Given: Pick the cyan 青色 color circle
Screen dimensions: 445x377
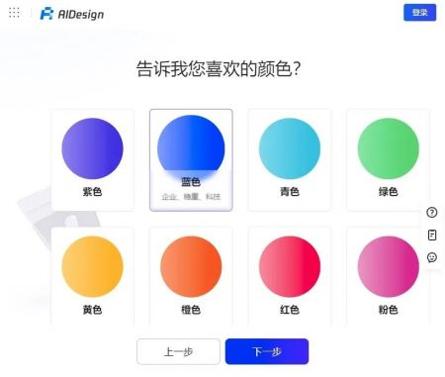Looking at the screenshot, I should point(290,149).
